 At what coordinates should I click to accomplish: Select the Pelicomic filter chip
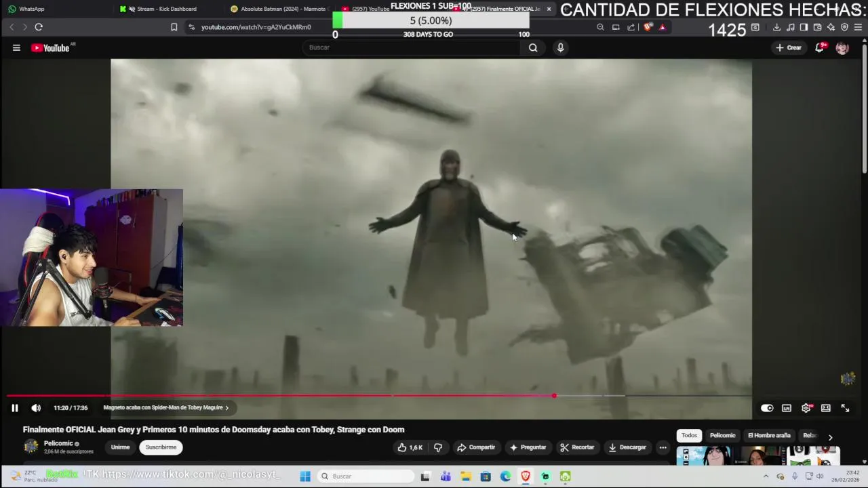(x=723, y=436)
